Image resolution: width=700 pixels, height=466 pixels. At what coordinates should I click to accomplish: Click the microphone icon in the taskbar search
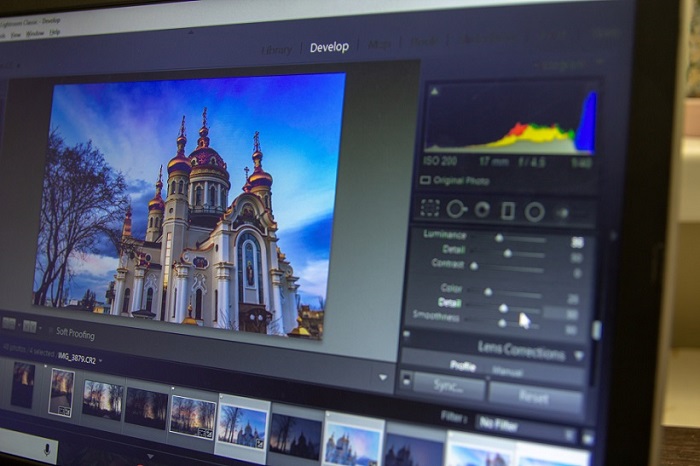pyautogui.click(x=47, y=449)
